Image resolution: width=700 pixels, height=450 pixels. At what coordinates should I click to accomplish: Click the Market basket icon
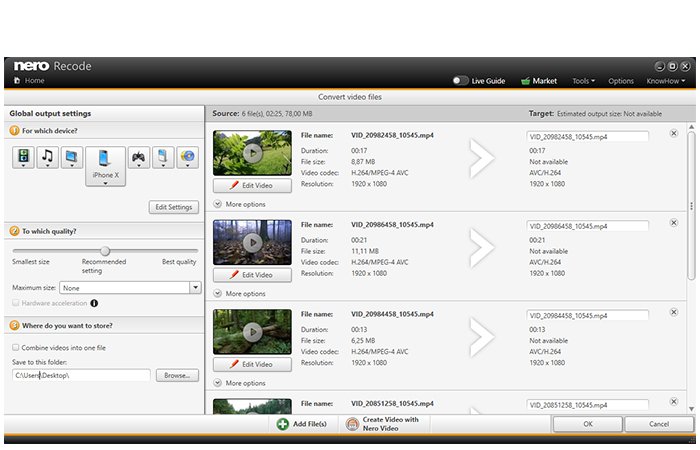(525, 81)
